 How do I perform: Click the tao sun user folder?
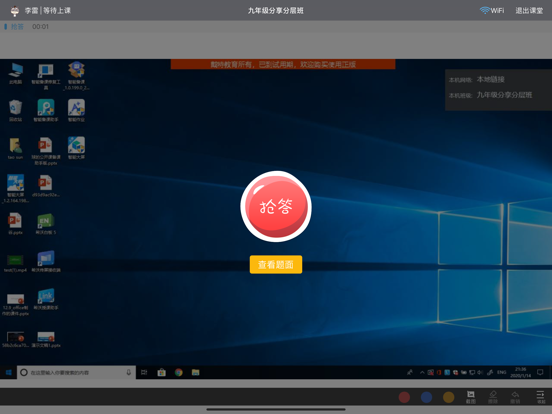coord(15,148)
